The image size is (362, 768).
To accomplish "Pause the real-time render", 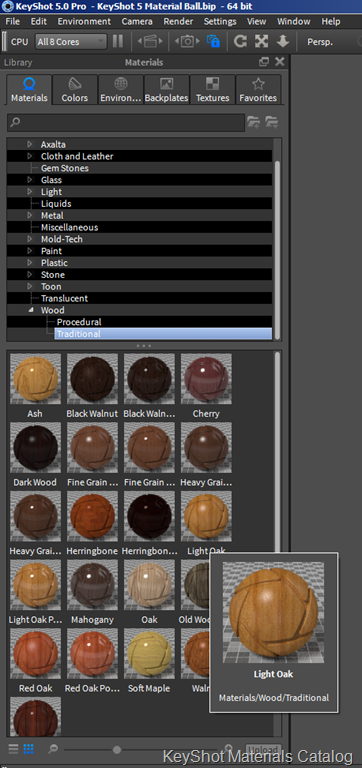I will point(118,41).
